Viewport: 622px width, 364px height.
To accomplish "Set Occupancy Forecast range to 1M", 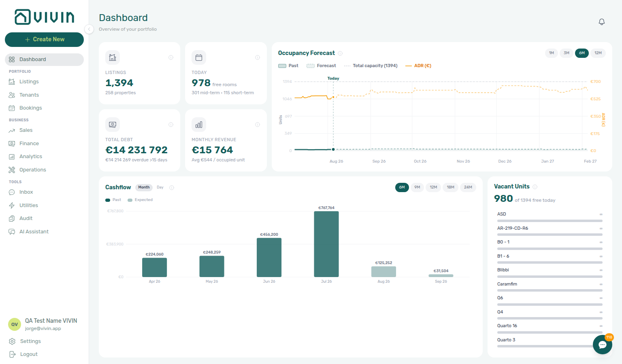I will (x=552, y=53).
